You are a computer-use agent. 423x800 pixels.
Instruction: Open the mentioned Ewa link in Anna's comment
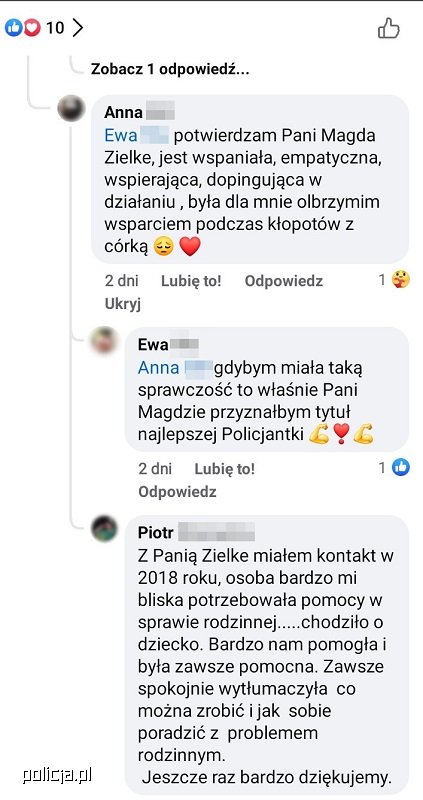point(136,136)
